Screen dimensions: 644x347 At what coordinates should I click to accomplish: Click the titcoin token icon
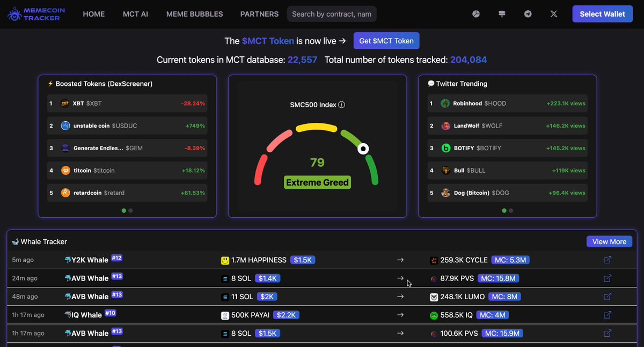click(65, 170)
